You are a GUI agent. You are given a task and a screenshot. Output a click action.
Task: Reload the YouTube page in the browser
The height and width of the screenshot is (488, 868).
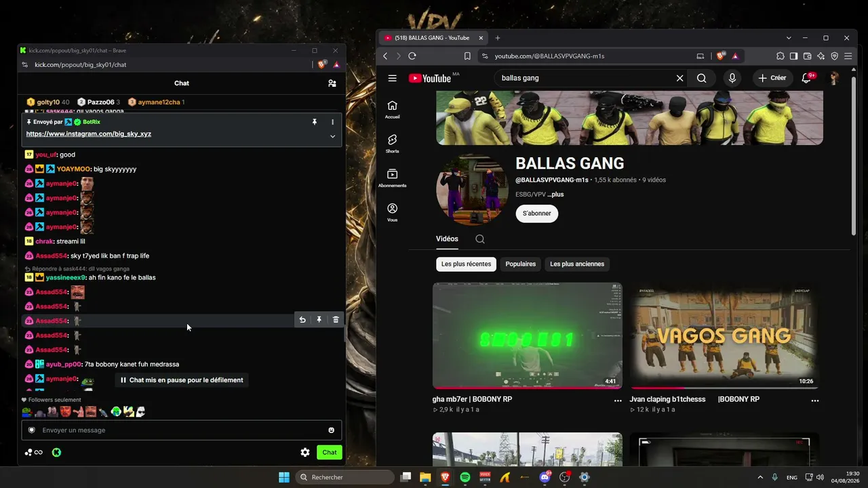click(412, 56)
